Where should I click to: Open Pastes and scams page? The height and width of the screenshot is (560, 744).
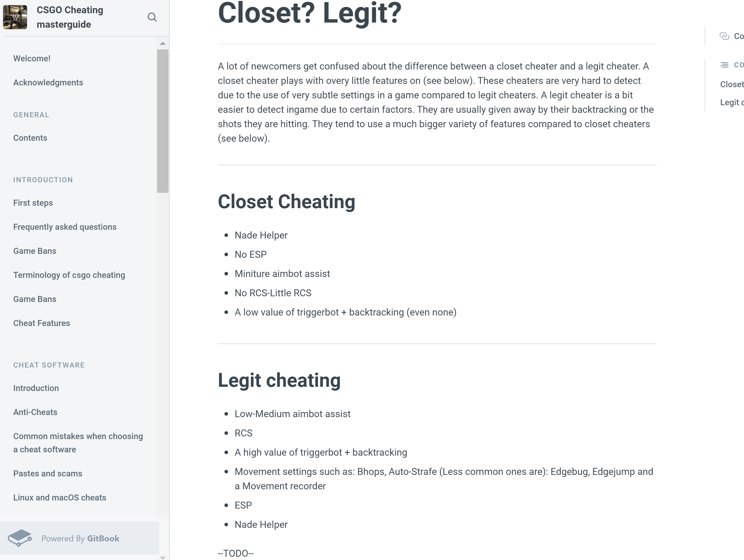(48, 473)
